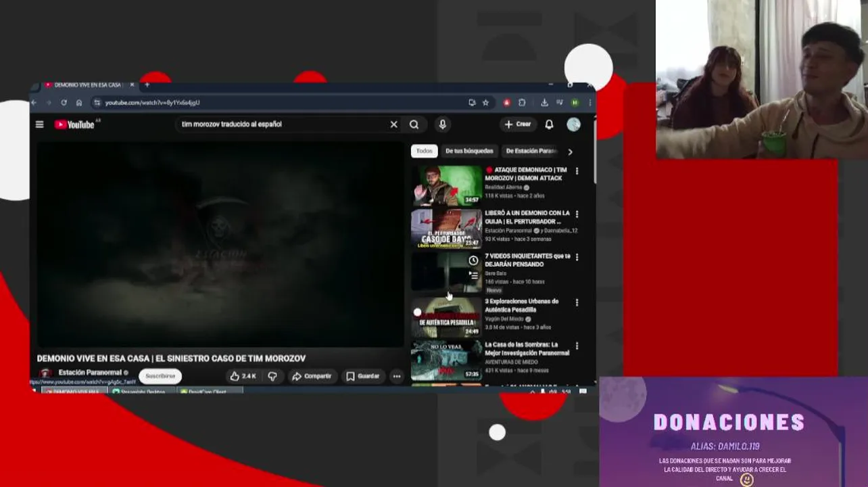Open the DroidCam Client taskbar item
This screenshot has width=868, height=487.
point(210,392)
